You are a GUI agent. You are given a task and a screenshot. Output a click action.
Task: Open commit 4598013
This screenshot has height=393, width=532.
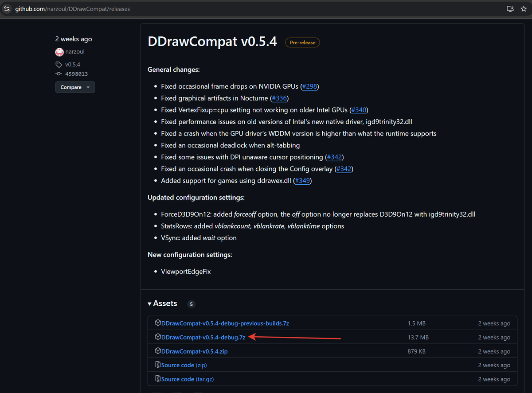point(76,74)
